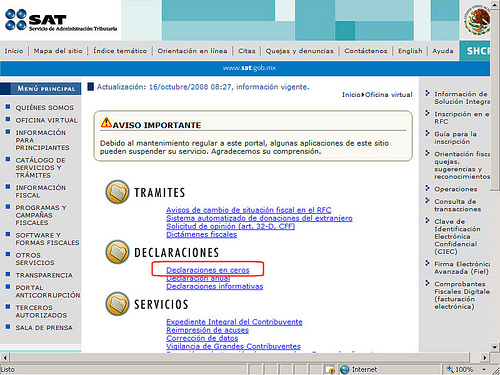Click the arrow beside Guía para la inscripción
The width and height of the screenshot is (500, 375).
pyautogui.click(x=427, y=133)
